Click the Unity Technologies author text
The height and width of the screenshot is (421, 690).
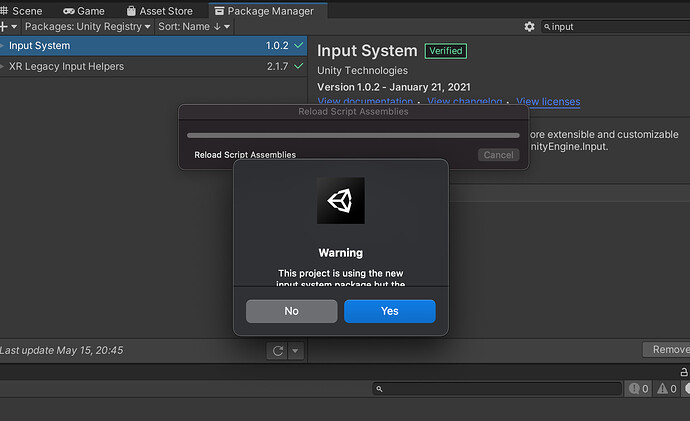click(x=362, y=70)
